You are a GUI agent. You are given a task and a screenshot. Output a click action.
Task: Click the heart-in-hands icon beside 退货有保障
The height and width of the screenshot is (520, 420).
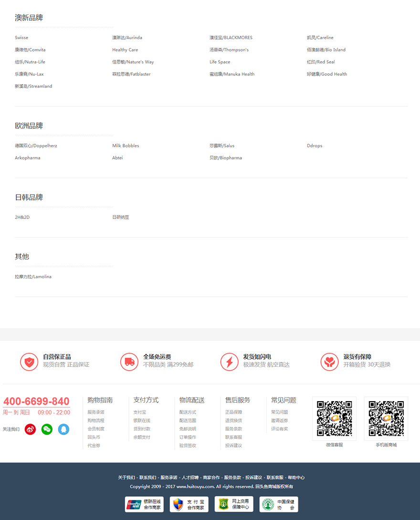pyautogui.click(x=330, y=362)
